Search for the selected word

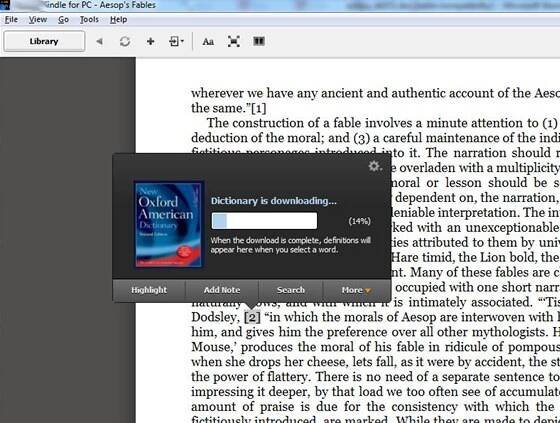click(x=291, y=290)
